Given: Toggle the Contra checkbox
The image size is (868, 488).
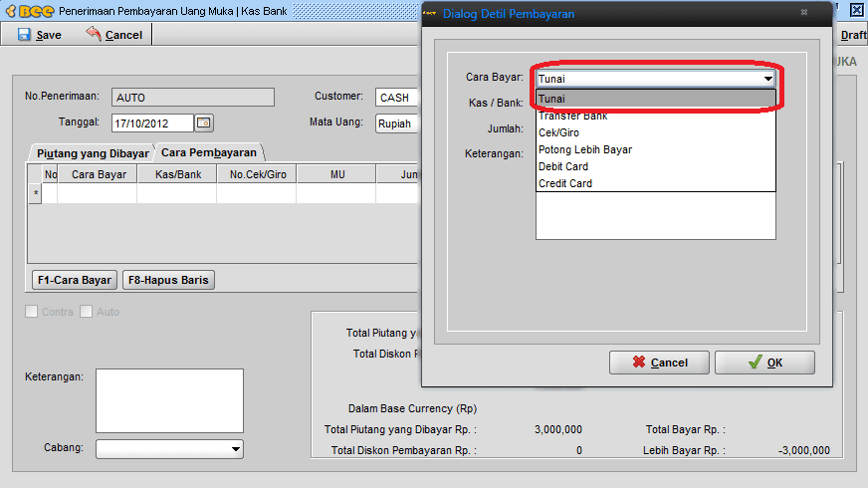Looking at the screenshot, I should pyautogui.click(x=32, y=312).
